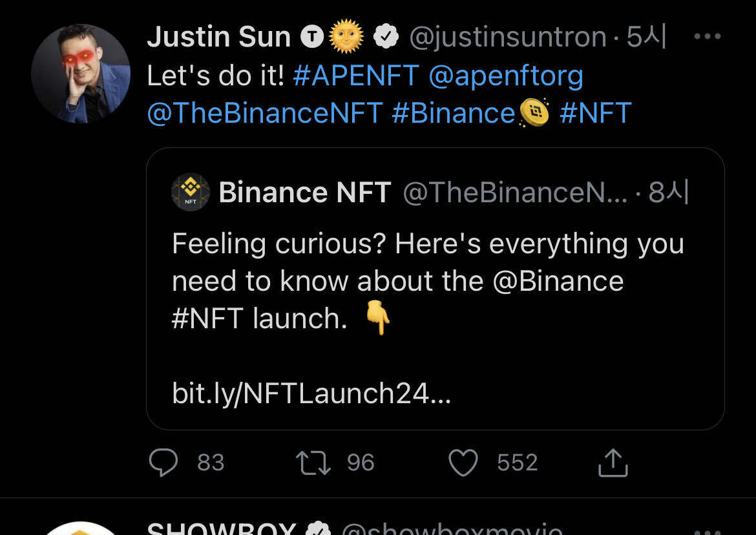
Task: Reply to Justin Sun's tweet
Action: point(163,463)
